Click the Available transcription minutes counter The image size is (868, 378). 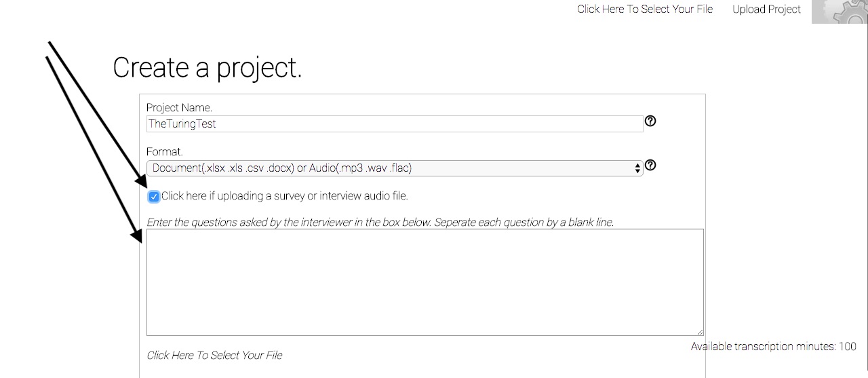773,347
